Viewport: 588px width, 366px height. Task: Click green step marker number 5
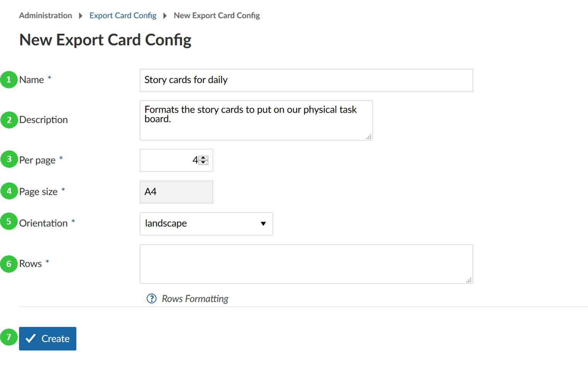9,222
